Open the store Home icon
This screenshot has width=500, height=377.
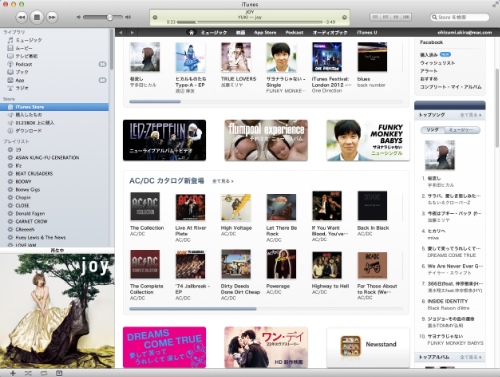pyautogui.click(x=191, y=32)
